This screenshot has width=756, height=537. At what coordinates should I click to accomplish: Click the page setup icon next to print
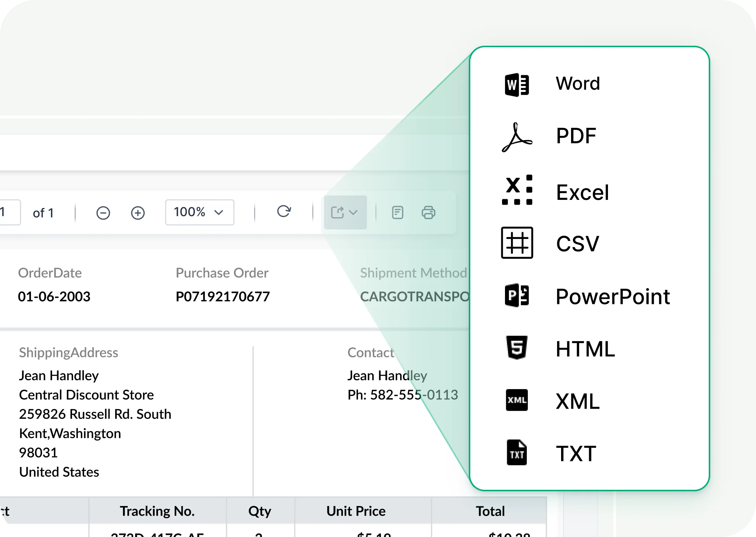(398, 212)
